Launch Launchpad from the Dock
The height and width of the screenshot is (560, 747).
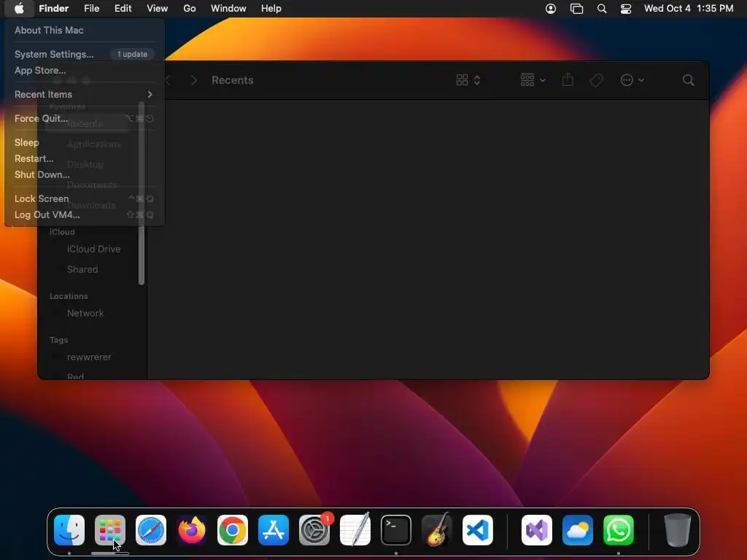click(x=110, y=530)
